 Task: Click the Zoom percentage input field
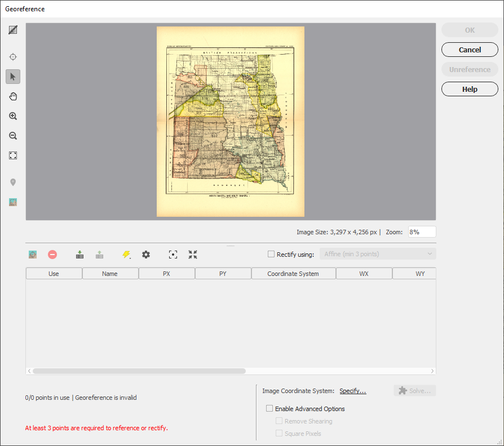(422, 232)
